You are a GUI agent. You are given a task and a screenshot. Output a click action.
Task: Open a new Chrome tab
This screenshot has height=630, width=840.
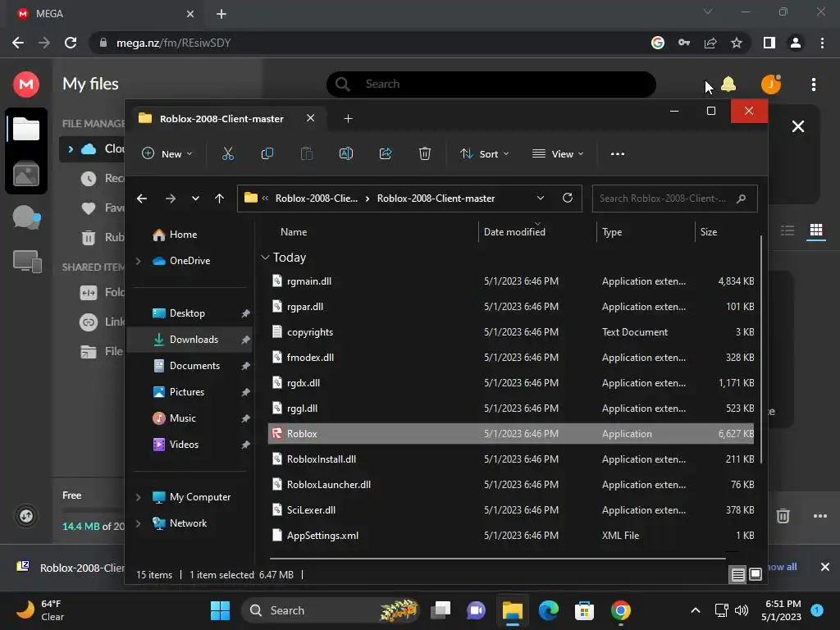(221, 14)
